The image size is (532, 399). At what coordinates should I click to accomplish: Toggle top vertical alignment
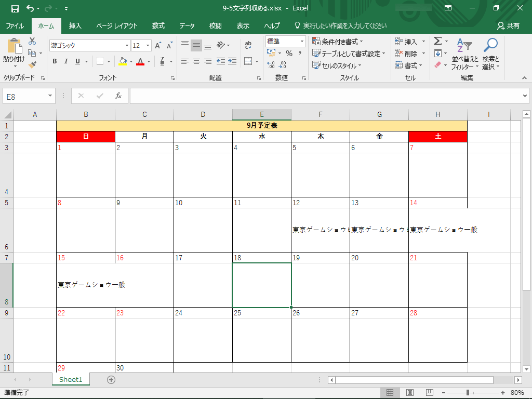[x=185, y=45]
